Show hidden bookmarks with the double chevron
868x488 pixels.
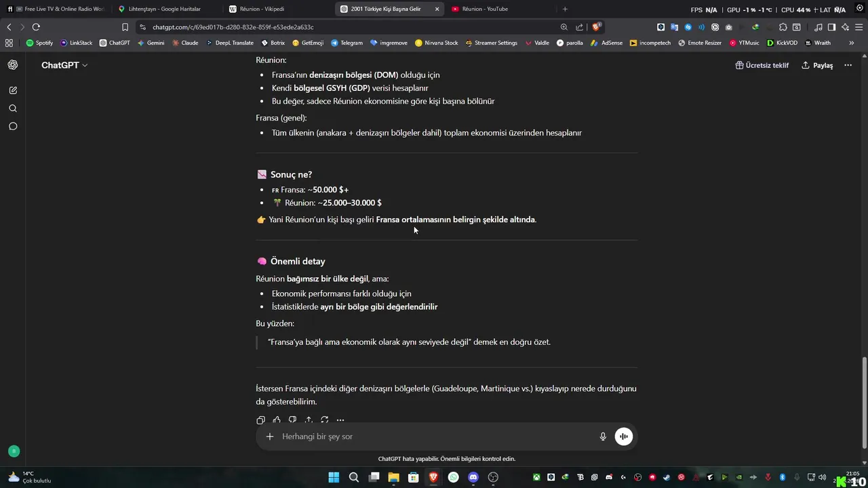point(851,43)
